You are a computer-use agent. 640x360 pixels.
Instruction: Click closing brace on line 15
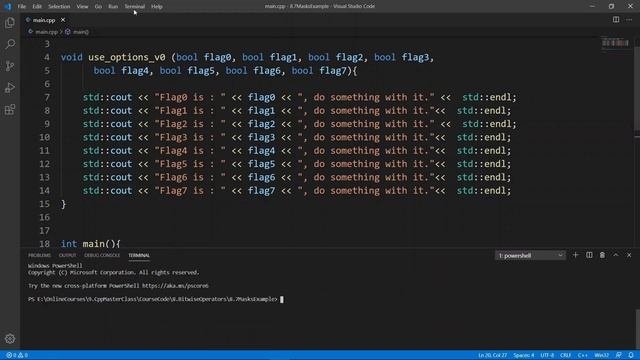[63, 204]
